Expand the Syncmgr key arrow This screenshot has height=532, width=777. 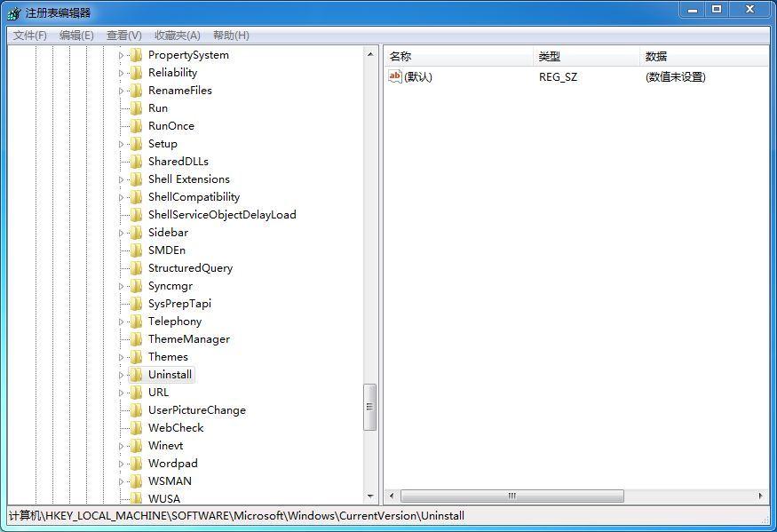[122, 287]
